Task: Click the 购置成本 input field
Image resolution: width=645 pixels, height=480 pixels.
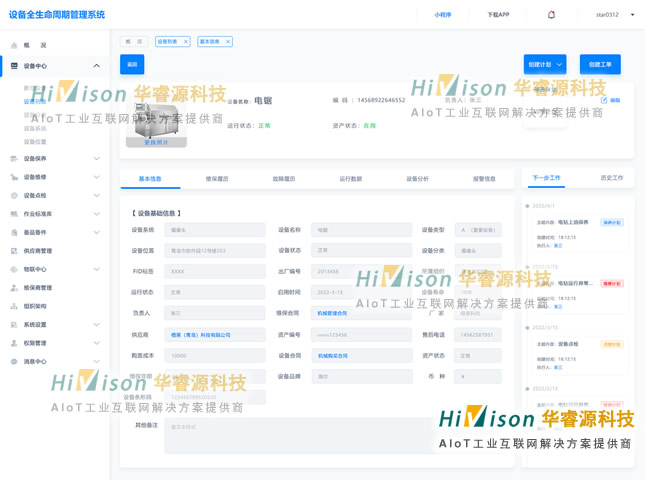Action: (x=215, y=356)
